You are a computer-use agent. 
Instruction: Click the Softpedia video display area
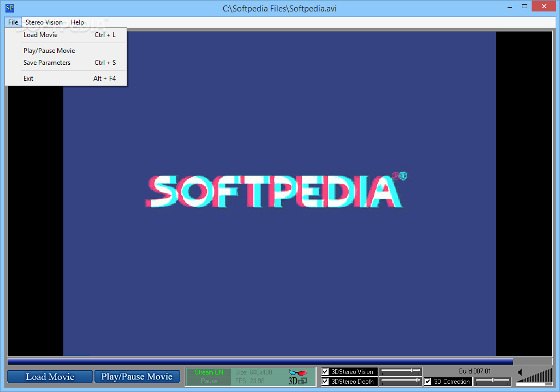pos(280,194)
